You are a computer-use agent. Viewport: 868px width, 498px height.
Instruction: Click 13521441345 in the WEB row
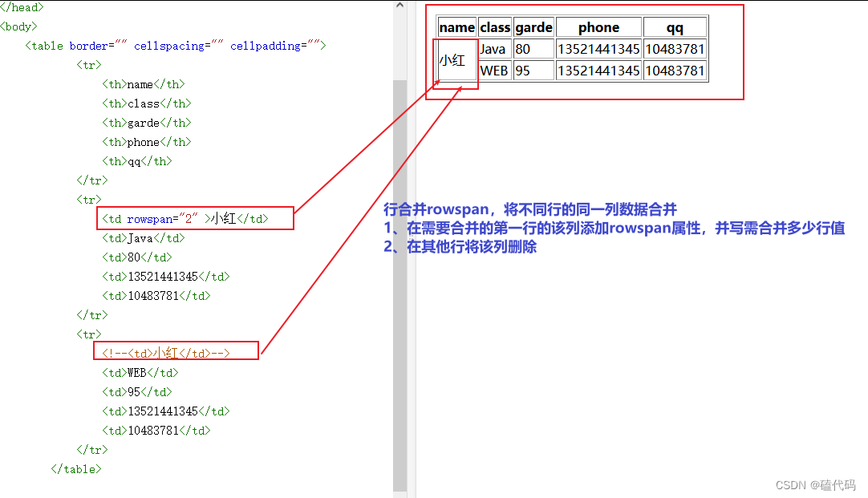tap(598, 71)
